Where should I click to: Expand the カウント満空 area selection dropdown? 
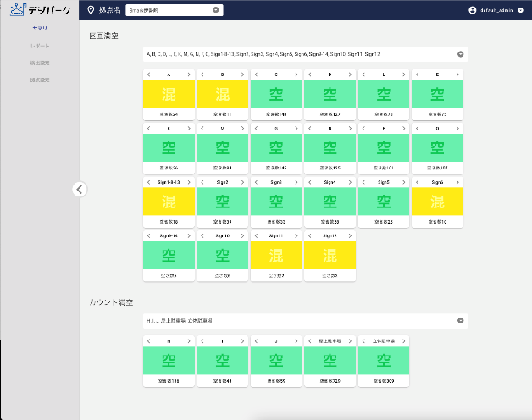[x=460, y=321]
